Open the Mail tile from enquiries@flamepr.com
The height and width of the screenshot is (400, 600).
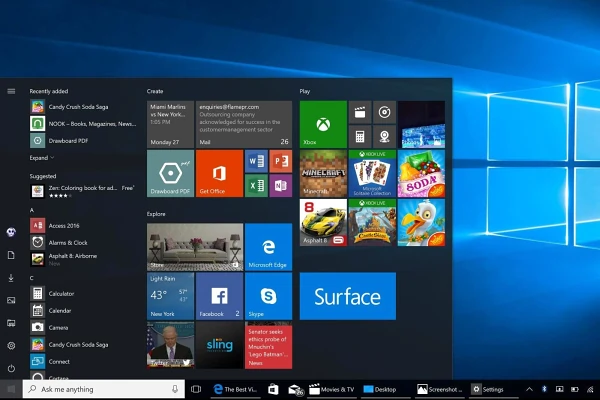[244, 124]
